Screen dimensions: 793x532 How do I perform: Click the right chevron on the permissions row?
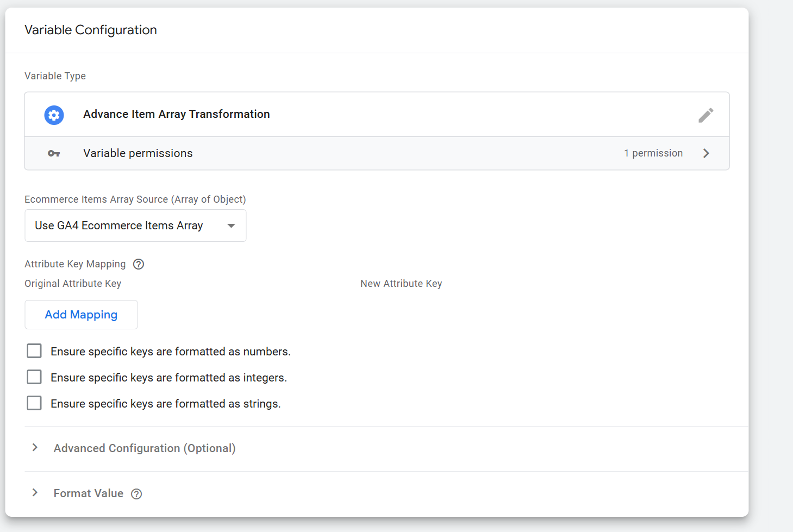706,153
